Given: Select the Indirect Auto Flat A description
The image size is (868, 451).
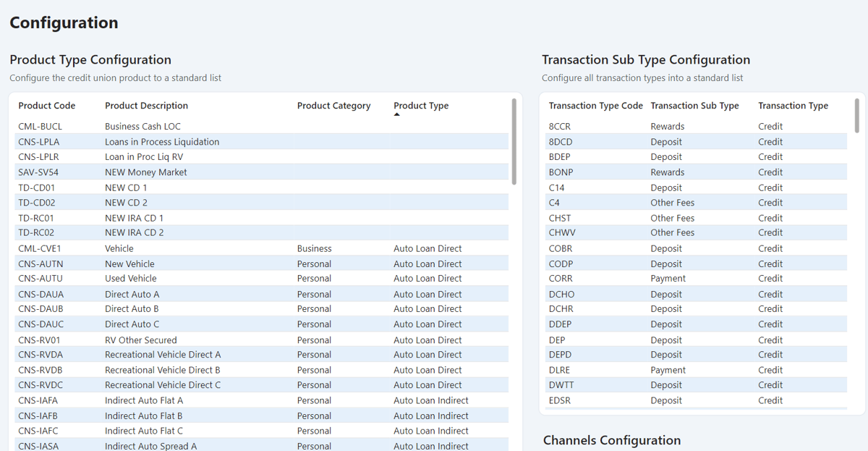Looking at the screenshot, I should point(144,400).
